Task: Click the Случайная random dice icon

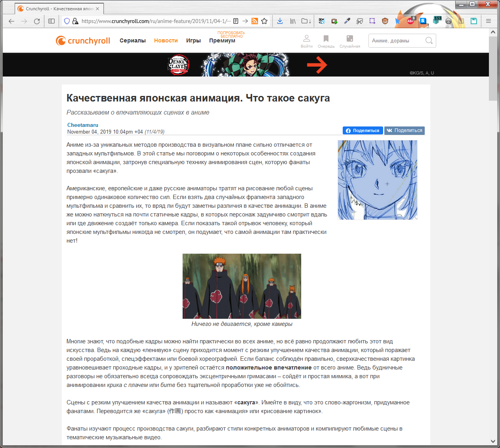Action: 350,41
